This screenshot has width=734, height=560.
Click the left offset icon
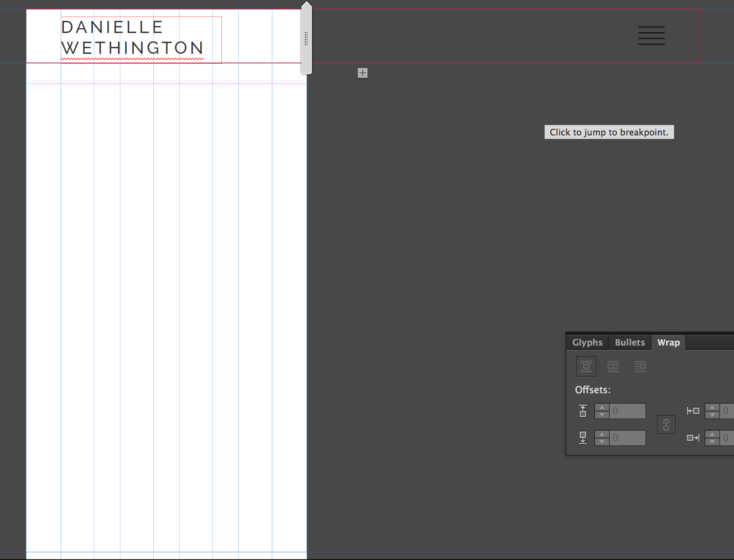(x=693, y=411)
